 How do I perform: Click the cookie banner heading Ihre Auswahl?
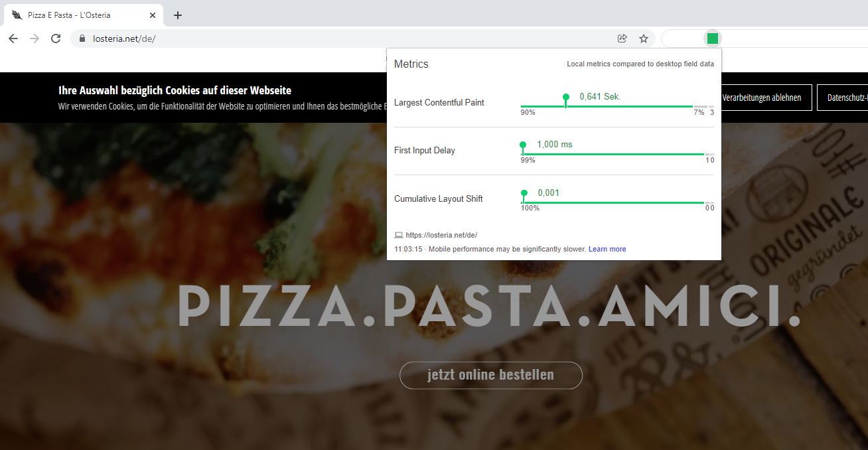pyautogui.click(x=175, y=90)
